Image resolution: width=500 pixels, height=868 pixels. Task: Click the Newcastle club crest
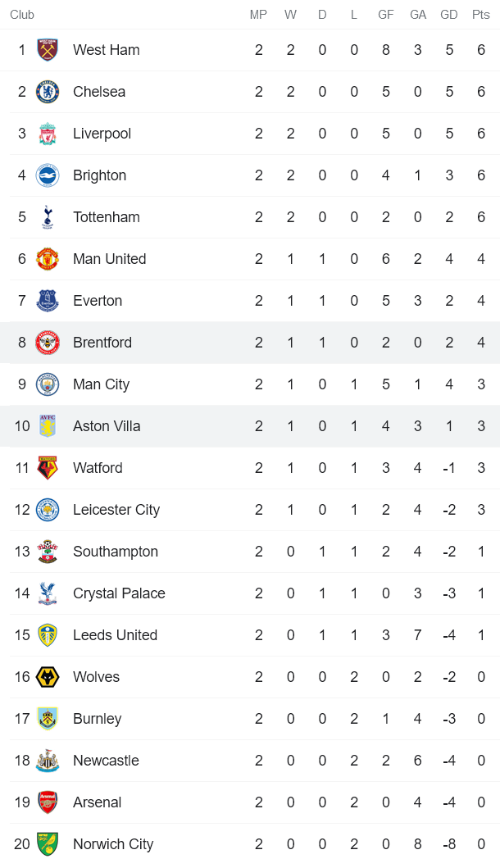pyautogui.click(x=48, y=761)
